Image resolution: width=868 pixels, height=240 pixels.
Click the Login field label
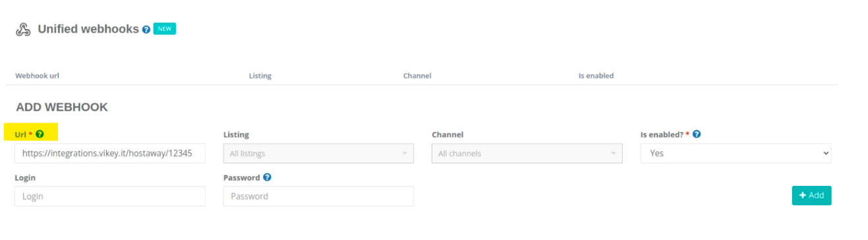25,178
